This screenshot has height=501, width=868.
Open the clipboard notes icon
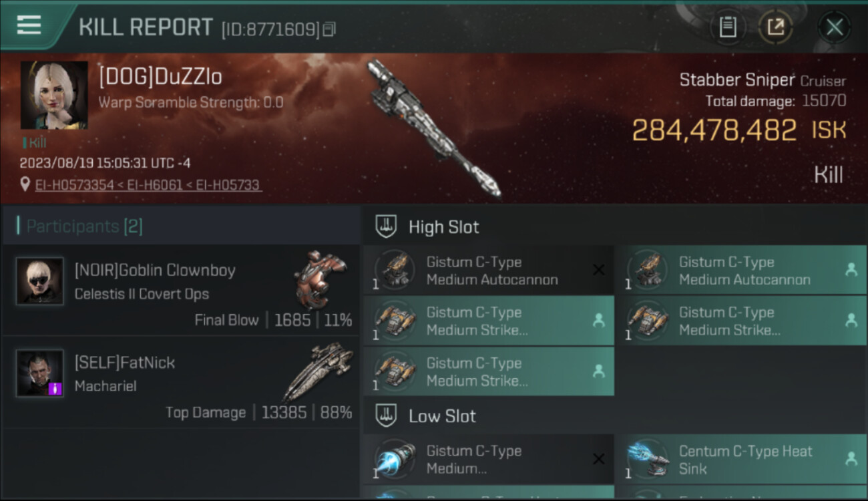[x=728, y=27]
